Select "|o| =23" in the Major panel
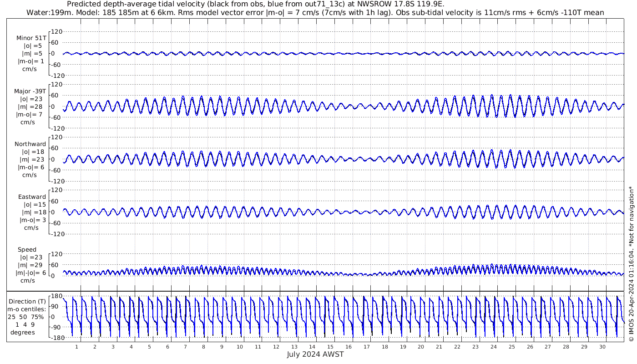Image resolution: width=637 pixels, height=364 pixels. tap(30, 99)
